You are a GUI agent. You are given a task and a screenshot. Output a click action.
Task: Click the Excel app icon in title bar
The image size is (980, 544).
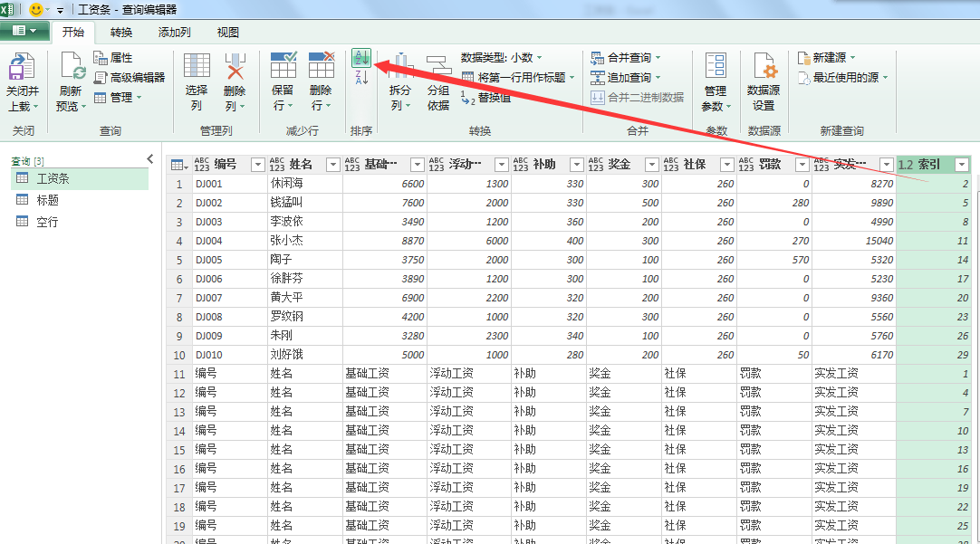pos(7,9)
